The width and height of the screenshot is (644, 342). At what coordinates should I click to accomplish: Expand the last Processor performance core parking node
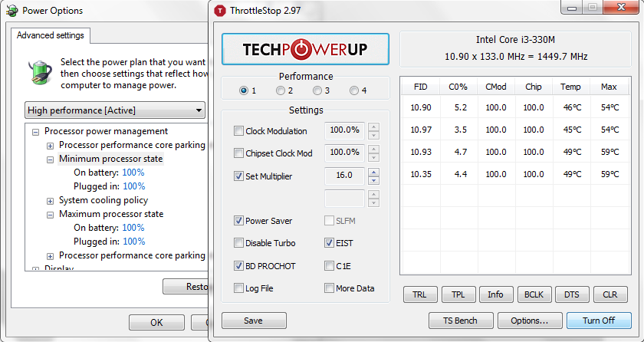point(50,256)
